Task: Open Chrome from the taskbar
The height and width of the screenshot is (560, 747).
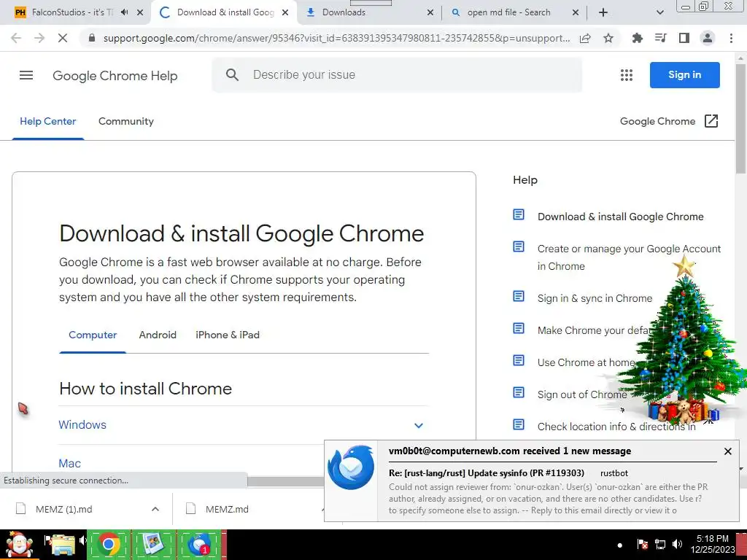Action: click(x=109, y=544)
